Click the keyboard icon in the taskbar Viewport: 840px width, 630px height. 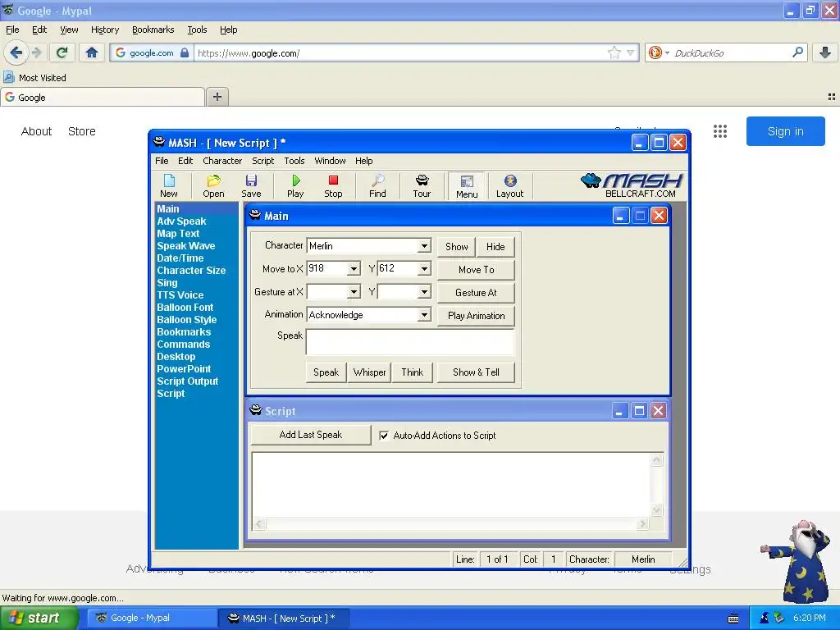(733, 619)
